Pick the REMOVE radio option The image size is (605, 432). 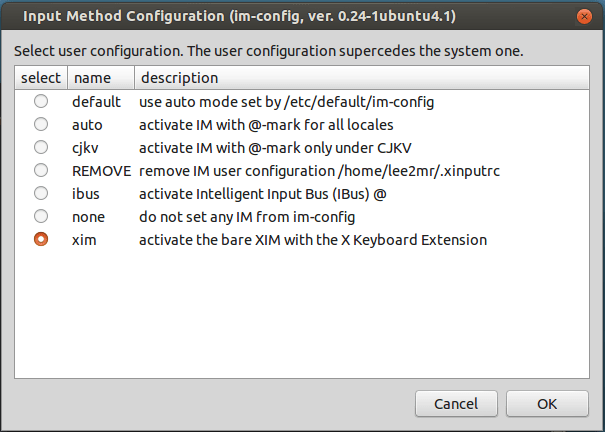(x=41, y=170)
